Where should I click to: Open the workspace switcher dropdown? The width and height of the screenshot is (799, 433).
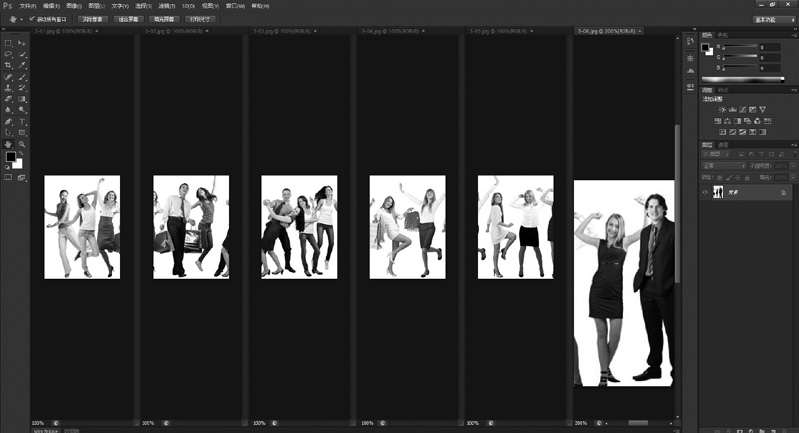(x=775, y=20)
